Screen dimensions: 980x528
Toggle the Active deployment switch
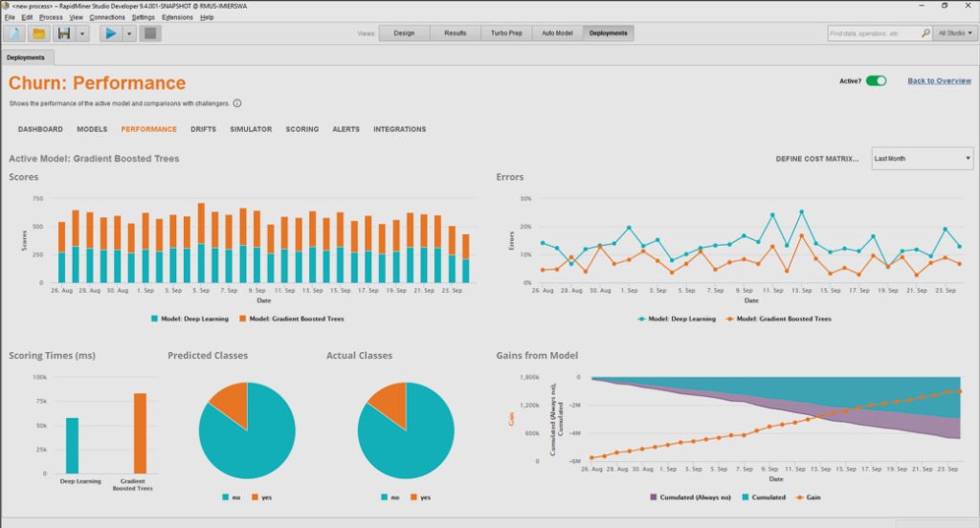[x=877, y=80]
